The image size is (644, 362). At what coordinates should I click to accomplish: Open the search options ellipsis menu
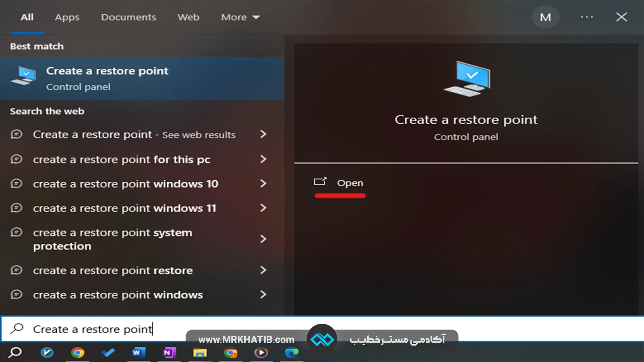[587, 17]
